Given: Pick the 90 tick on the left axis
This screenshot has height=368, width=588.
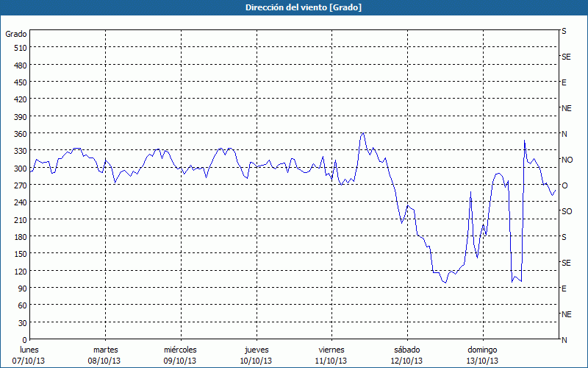Looking at the screenshot, I should [21, 289].
